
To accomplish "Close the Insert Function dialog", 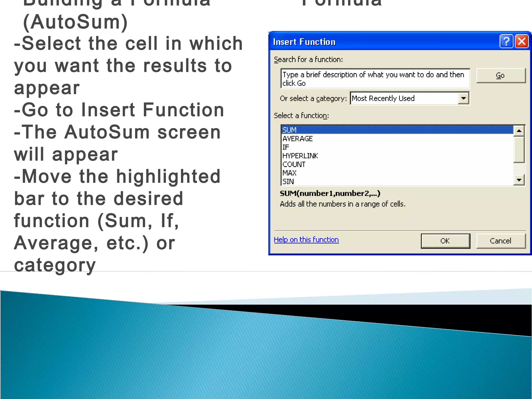I will click(522, 42).
